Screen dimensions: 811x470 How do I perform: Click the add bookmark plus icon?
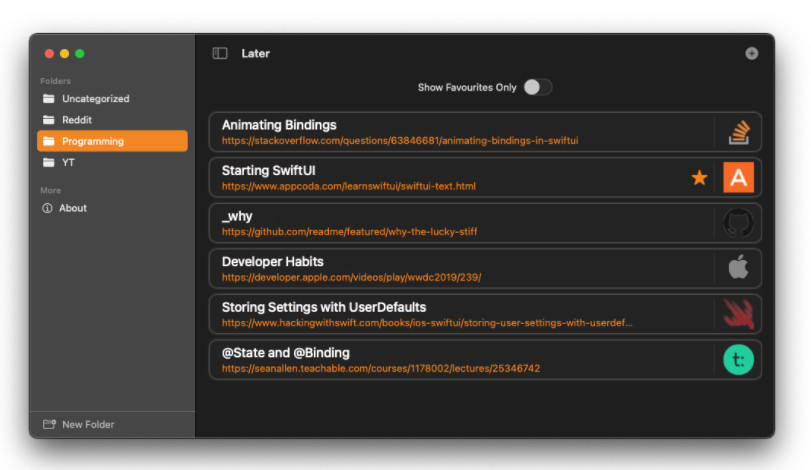click(x=752, y=53)
